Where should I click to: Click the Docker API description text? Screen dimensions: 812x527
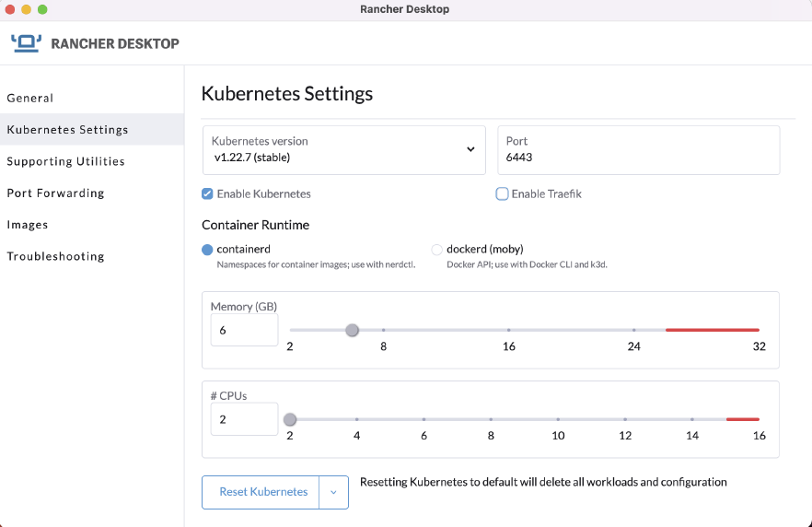tap(527, 264)
